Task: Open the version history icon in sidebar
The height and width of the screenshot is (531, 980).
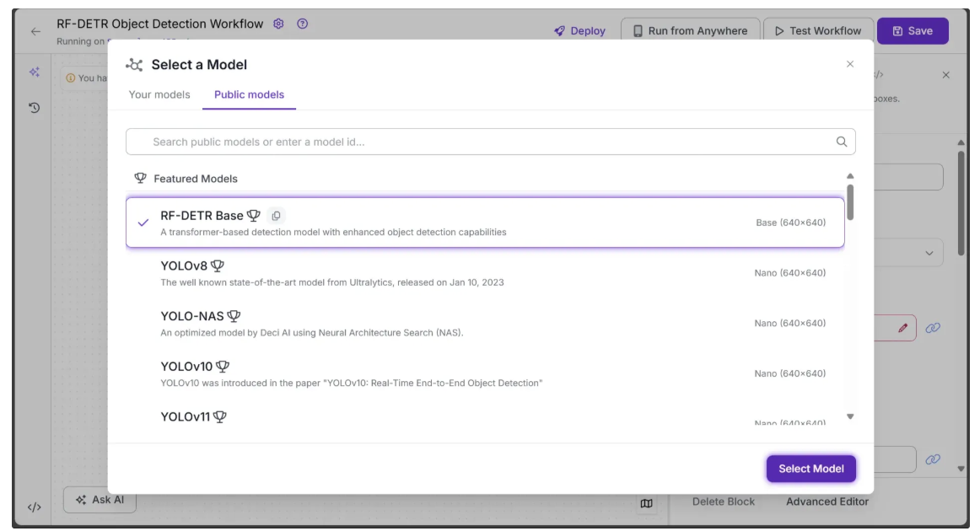Action: pyautogui.click(x=35, y=108)
